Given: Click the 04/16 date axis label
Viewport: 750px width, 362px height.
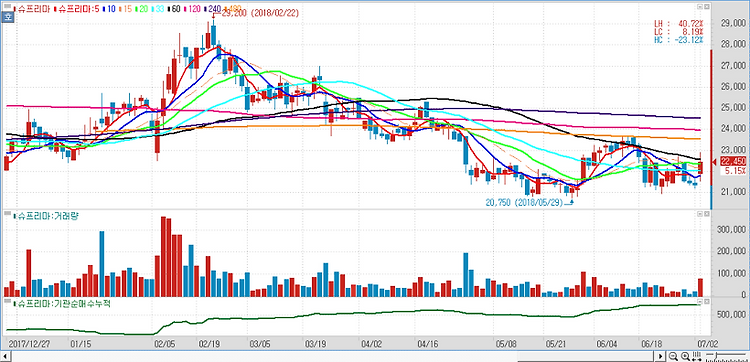Looking at the screenshot, I should pos(428,343).
